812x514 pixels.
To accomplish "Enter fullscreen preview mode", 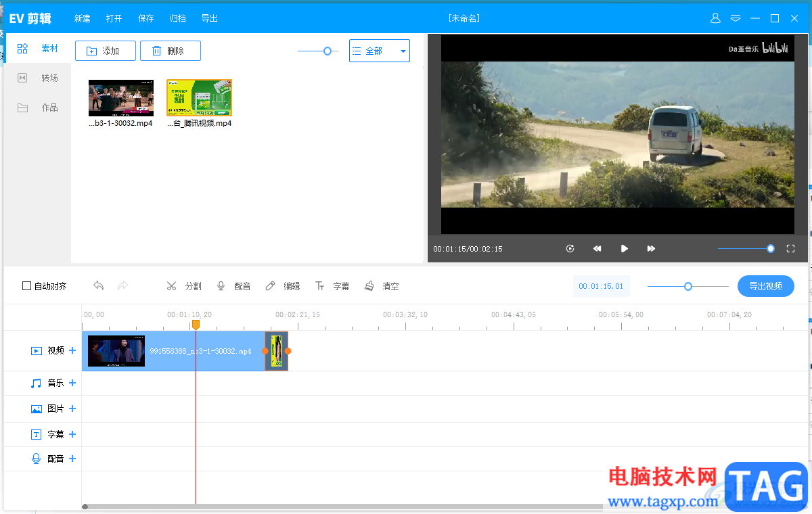I will pyautogui.click(x=790, y=249).
